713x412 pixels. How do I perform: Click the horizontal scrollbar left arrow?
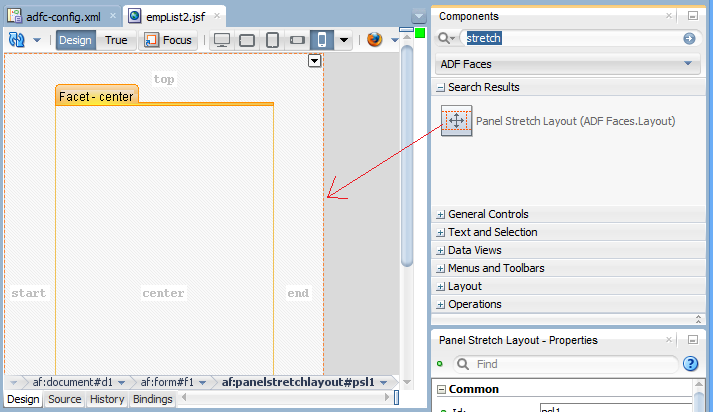184,397
